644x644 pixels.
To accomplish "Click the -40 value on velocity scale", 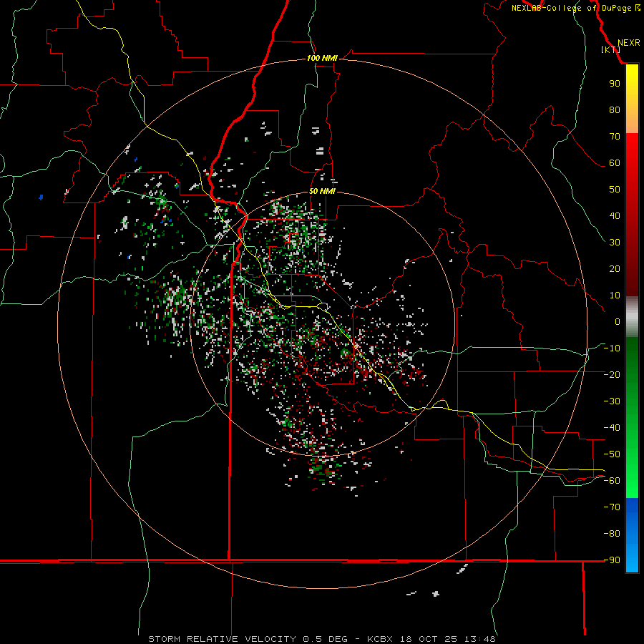I will tap(612, 428).
